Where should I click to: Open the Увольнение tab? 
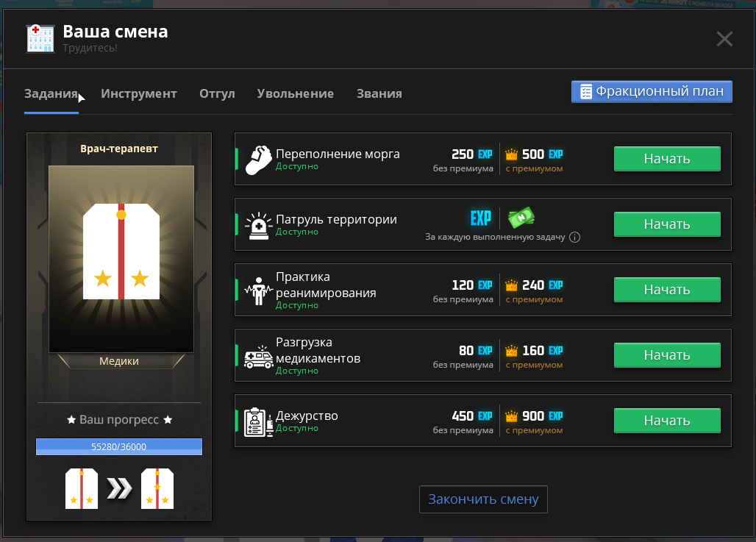click(295, 93)
